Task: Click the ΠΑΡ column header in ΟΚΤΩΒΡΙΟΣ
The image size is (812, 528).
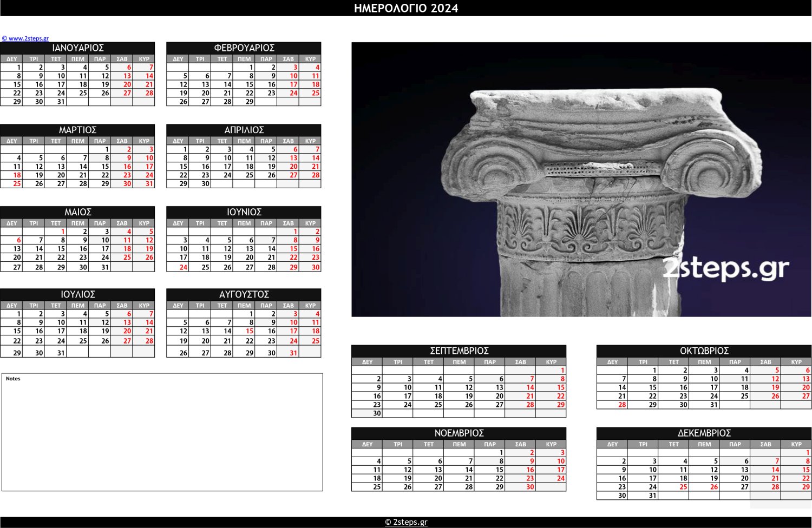Action: [x=735, y=362]
